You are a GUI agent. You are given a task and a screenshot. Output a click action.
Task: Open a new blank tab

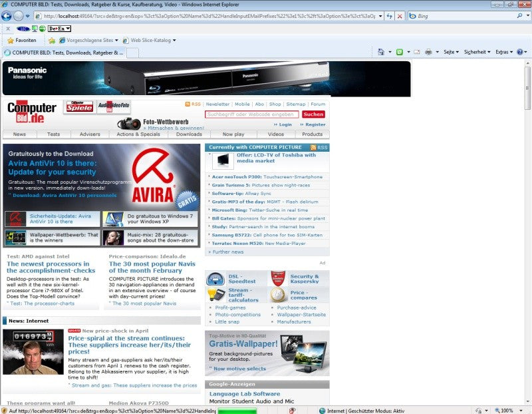tap(132, 53)
